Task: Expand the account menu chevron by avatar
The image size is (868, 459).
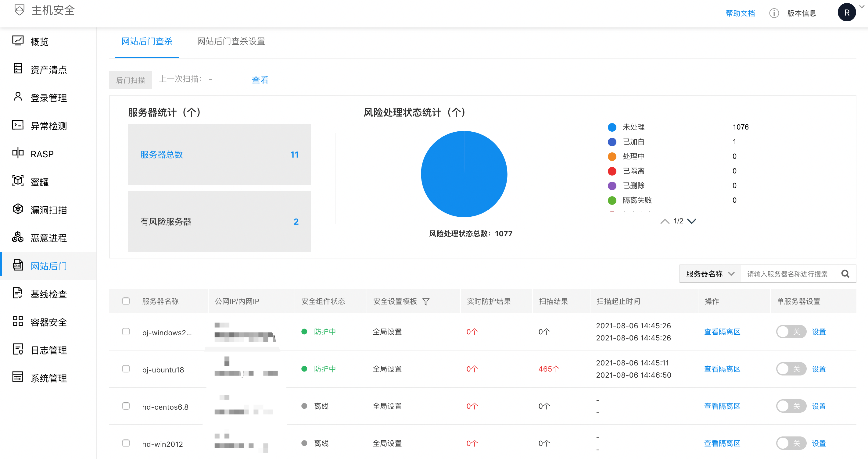Action: tap(862, 7)
